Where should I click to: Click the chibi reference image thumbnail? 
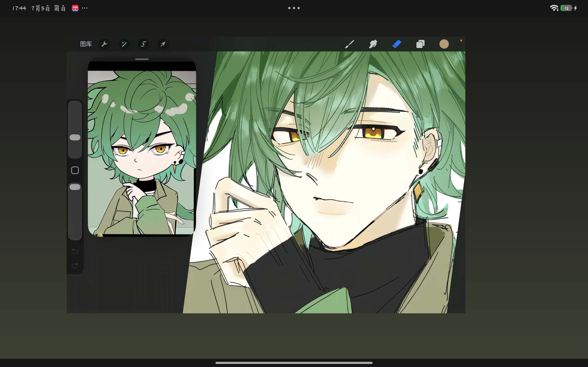142,153
